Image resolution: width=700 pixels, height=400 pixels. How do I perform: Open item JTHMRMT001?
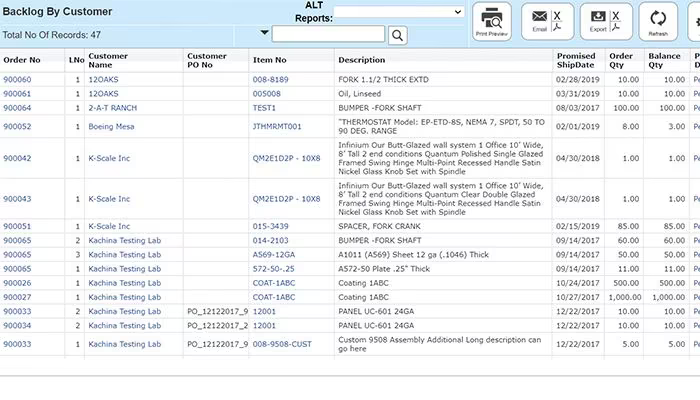[x=277, y=126]
